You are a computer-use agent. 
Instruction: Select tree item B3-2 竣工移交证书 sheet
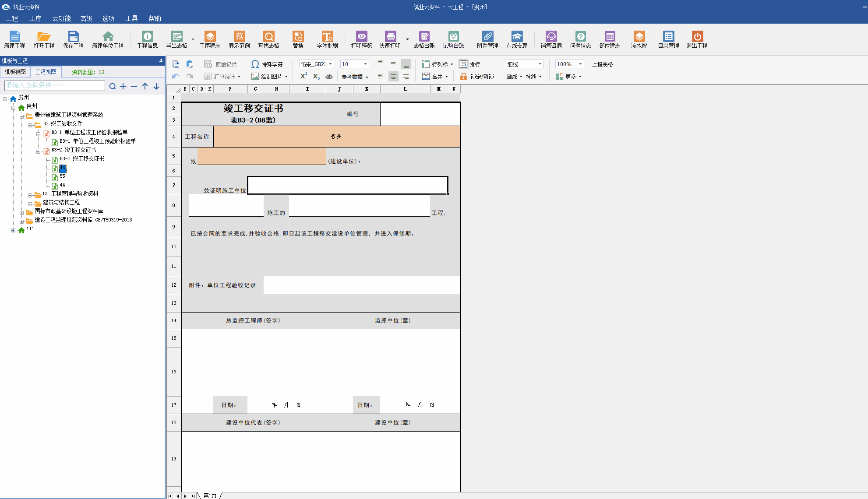click(x=82, y=158)
